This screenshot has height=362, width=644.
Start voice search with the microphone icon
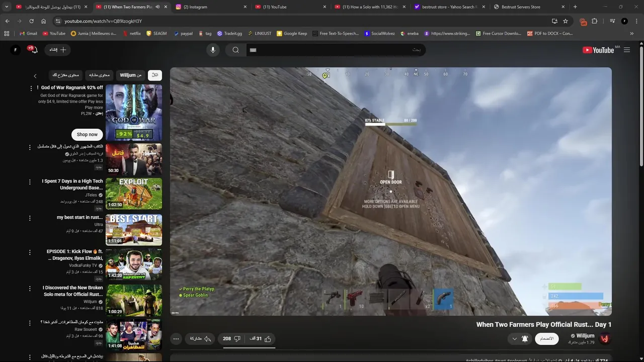(x=213, y=50)
